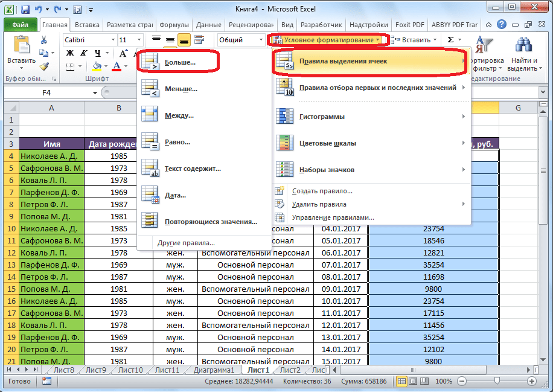Select the 'Больше...' highlight rule
Screen dimensions: 553x392
pyautogui.click(x=181, y=62)
